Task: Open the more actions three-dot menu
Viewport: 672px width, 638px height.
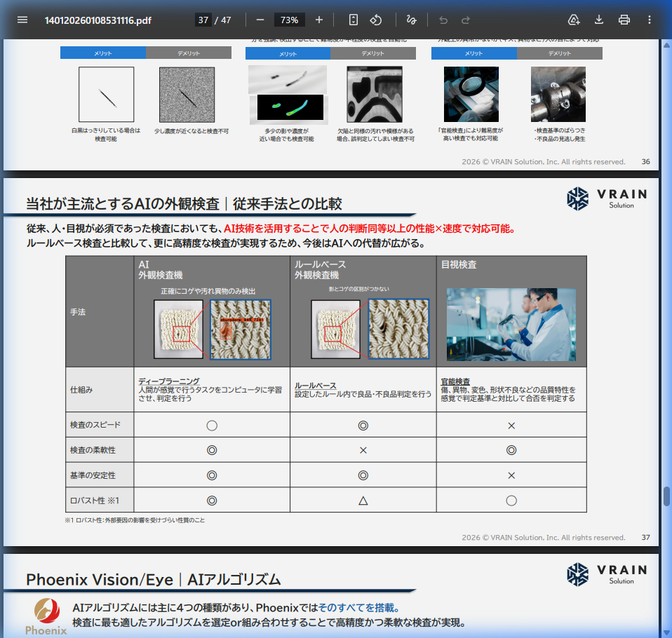Action: click(650, 20)
